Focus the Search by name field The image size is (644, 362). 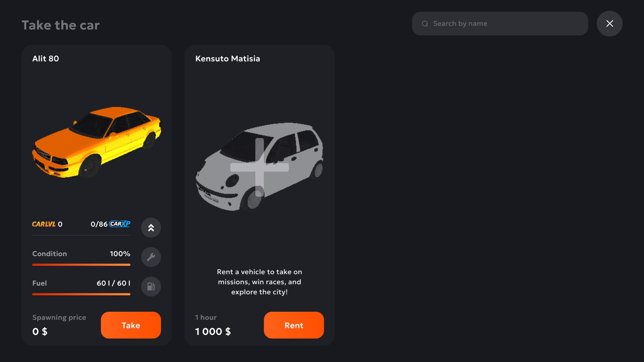(500, 24)
